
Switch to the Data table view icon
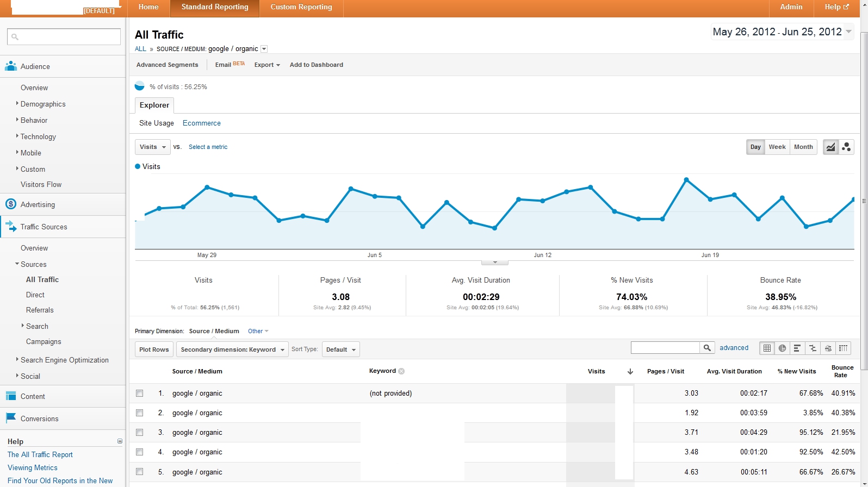[767, 348]
